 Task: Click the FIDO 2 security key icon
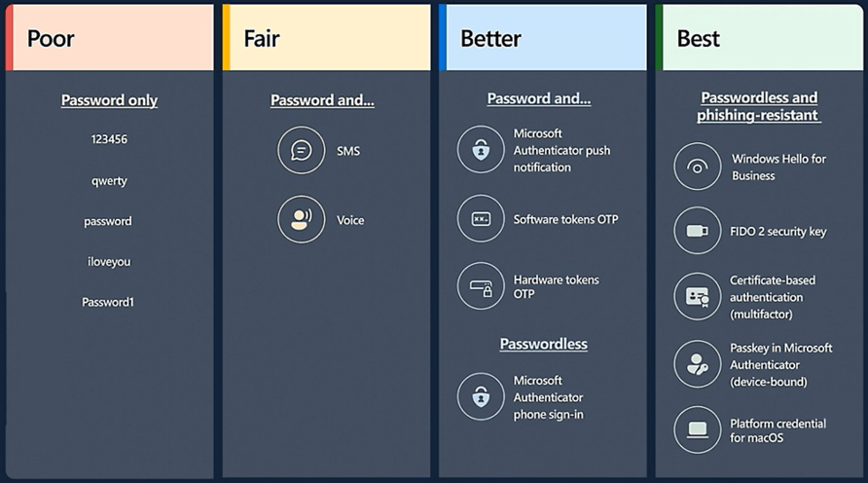[698, 231]
